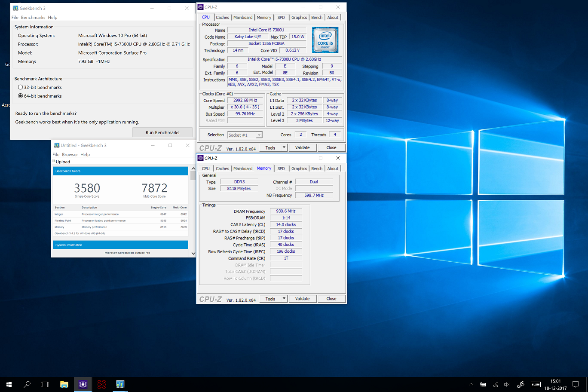This screenshot has height=392, width=588.
Task: Click Close button in bottom CPU-Z
Action: (331, 299)
